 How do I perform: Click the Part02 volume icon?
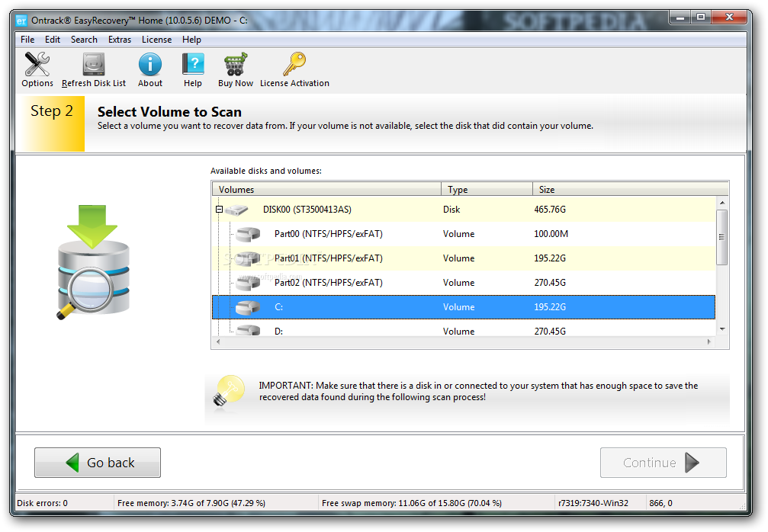point(248,283)
